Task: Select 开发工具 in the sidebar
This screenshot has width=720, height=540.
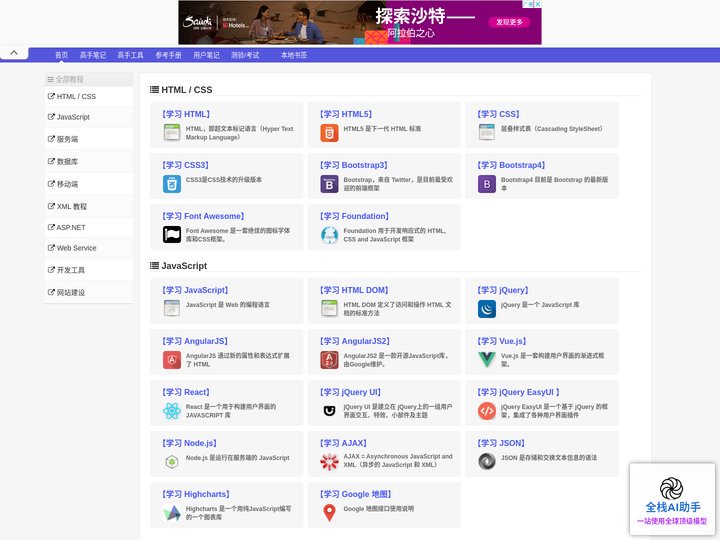Action: point(89,270)
